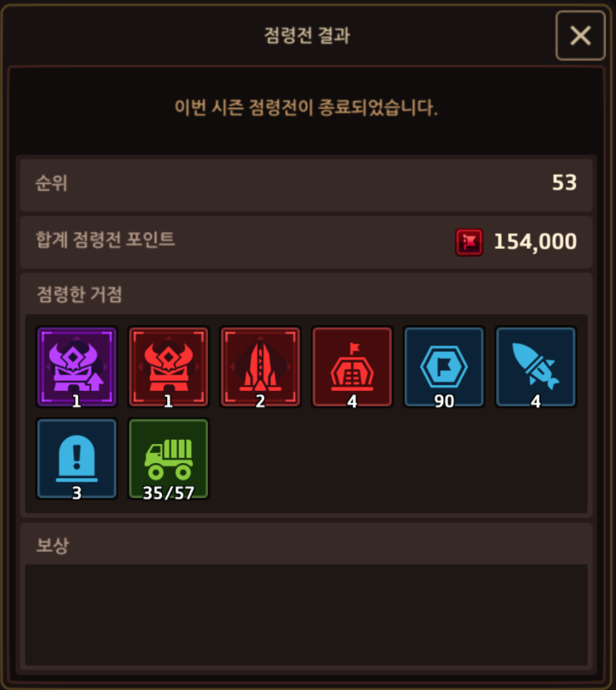This screenshot has width=616, height=690.
Task: Click the 보상 section header
Action: point(53,545)
